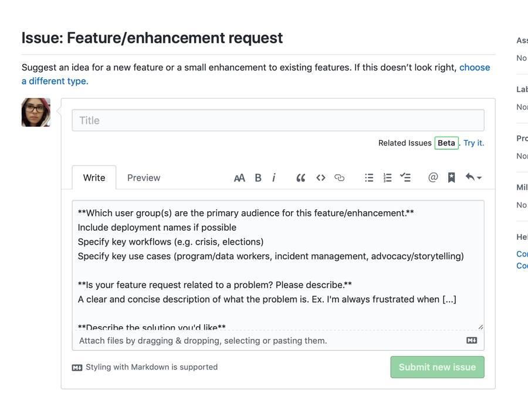Insert a code snippet
Screen dimensions: 528x420
tap(320, 177)
